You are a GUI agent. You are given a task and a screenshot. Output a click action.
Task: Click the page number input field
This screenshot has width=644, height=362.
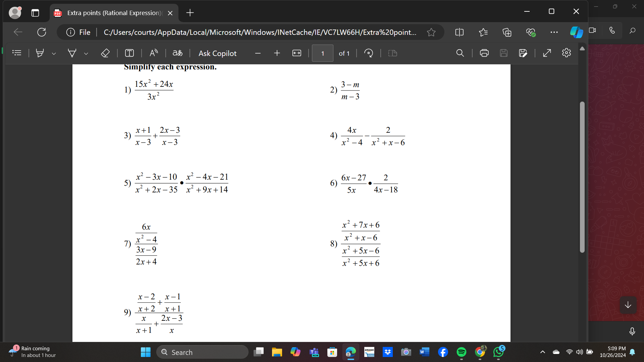322,53
